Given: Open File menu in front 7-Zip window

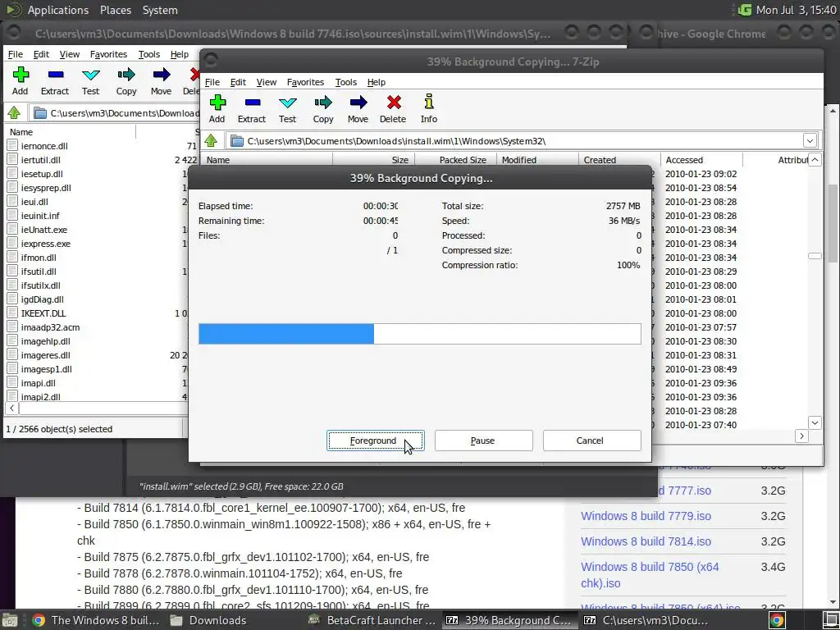Looking at the screenshot, I should click(x=212, y=82).
